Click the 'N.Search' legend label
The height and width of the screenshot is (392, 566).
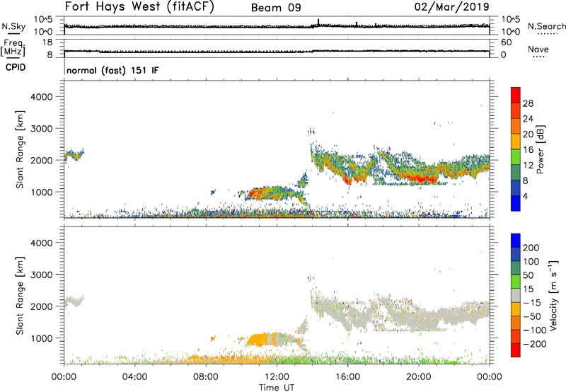pos(546,26)
